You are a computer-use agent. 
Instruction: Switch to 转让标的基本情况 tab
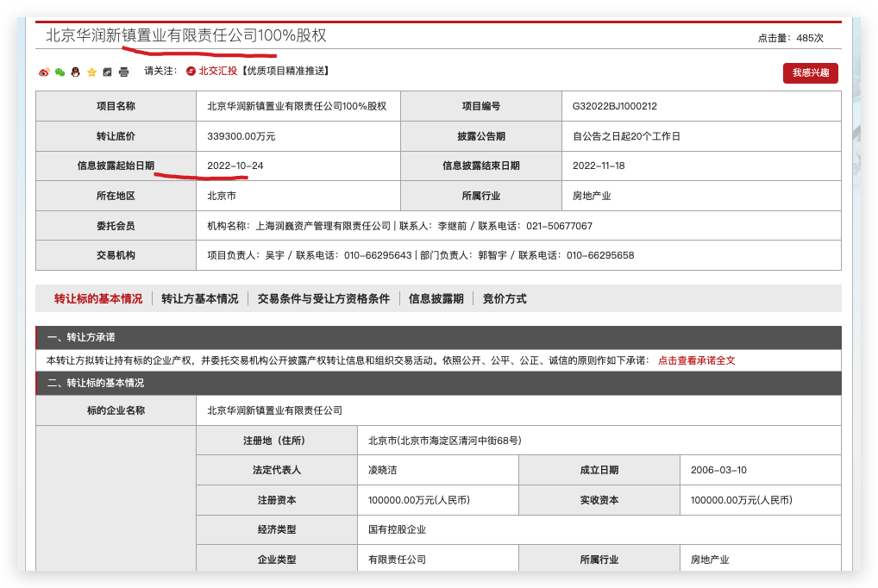click(98, 298)
